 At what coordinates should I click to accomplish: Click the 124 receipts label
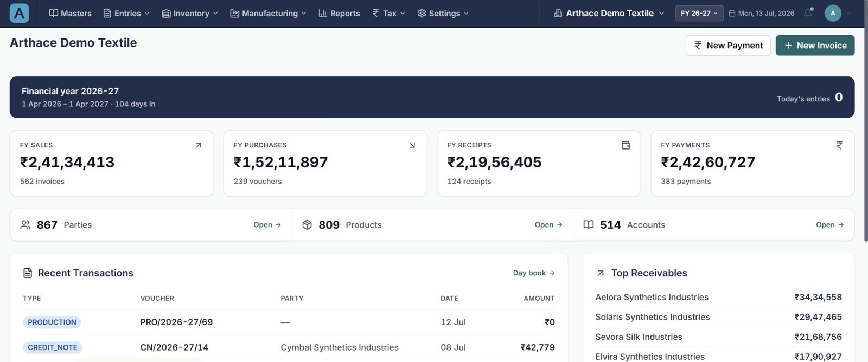(469, 182)
